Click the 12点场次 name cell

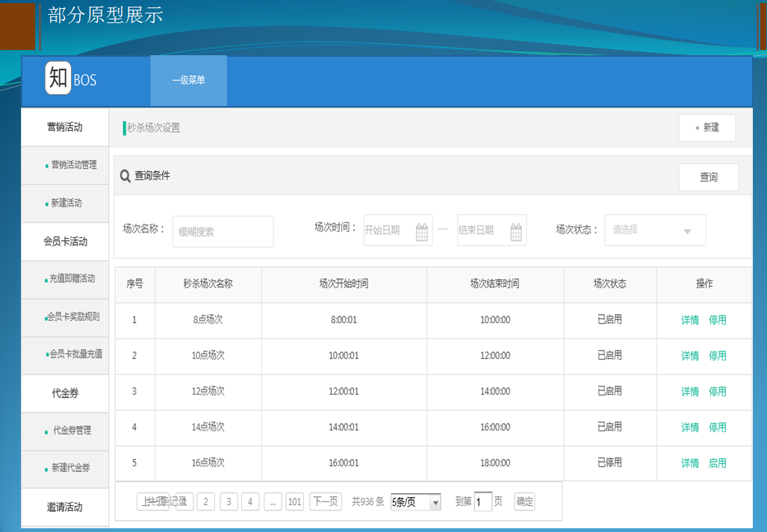click(x=208, y=391)
